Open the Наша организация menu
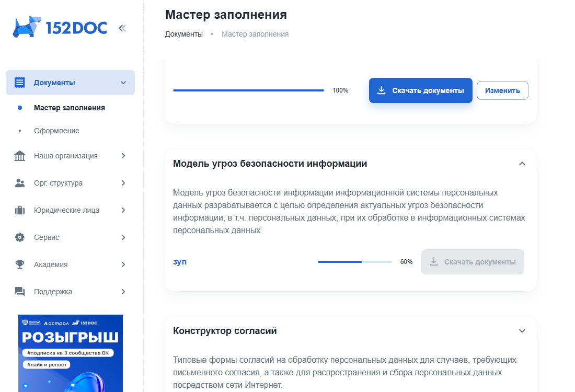The width and height of the screenshot is (575, 392). click(x=71, y=156)
